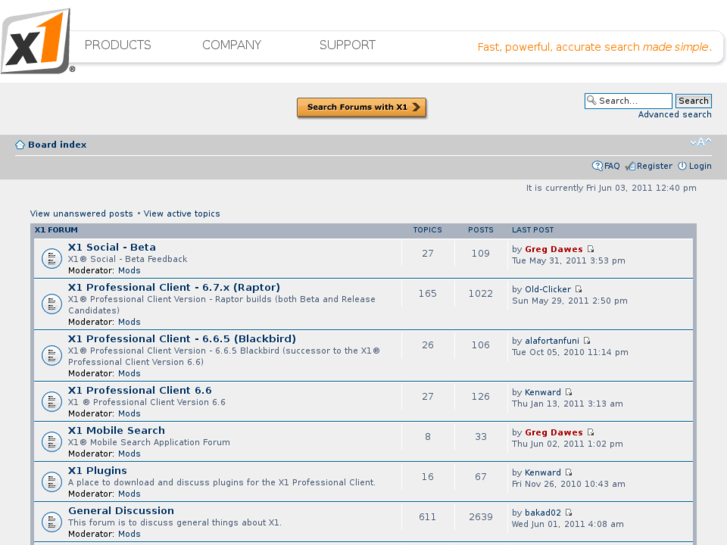The image size is (727, 545).
Task: Open Mods link under X1 Social - Beta
Action: (129, 270)
